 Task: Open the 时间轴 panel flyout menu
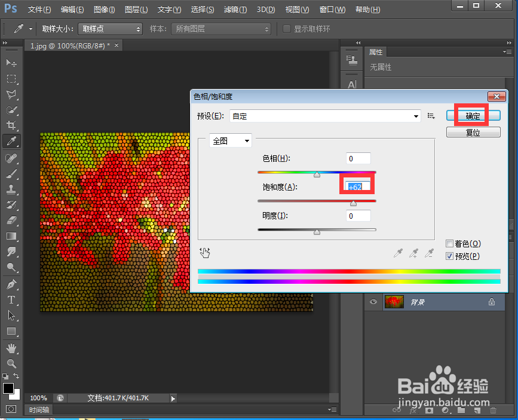tap(332, 409)
